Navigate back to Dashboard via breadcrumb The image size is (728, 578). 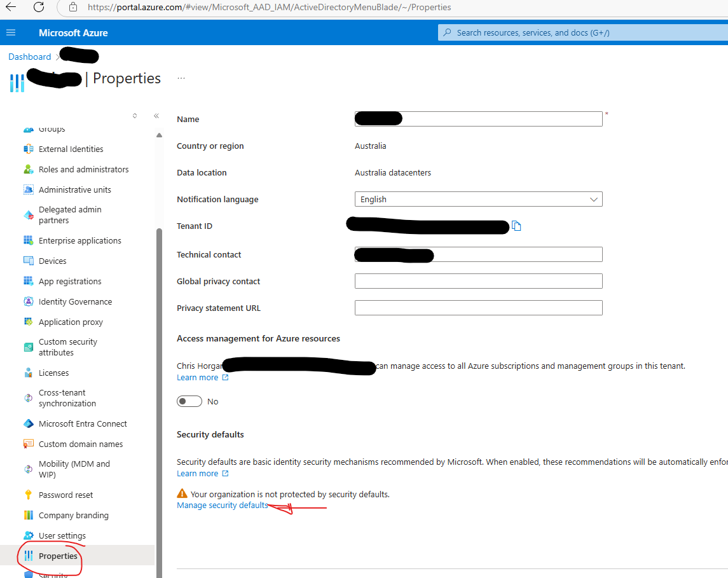click(x=29, y=56)
